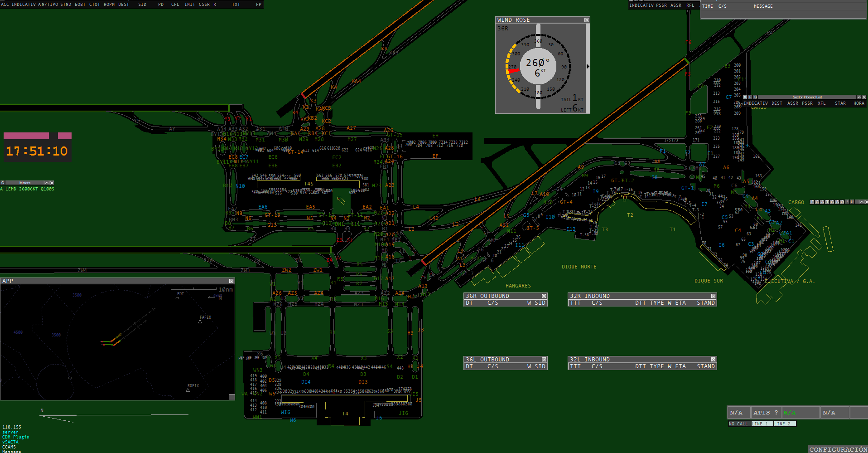Close the 36R OUTBOUND list
The image size is (868, 453).
(544, 296)
